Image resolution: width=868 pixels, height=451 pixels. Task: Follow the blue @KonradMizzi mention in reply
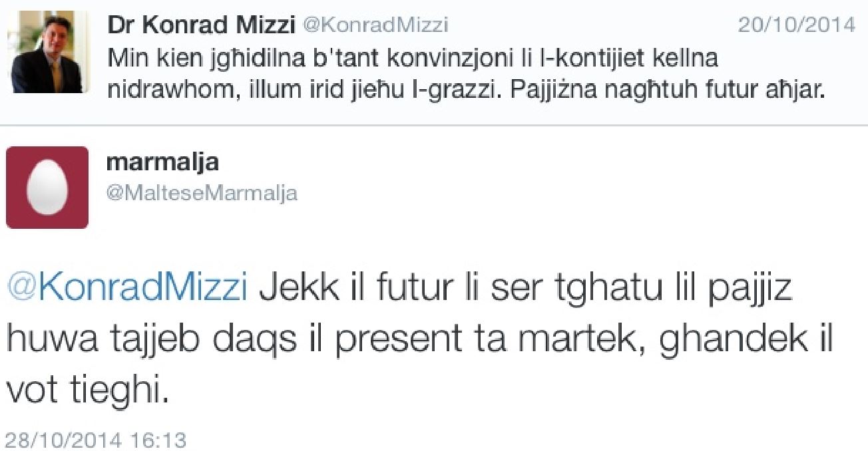pyautogui.click(x=126, y=289)
